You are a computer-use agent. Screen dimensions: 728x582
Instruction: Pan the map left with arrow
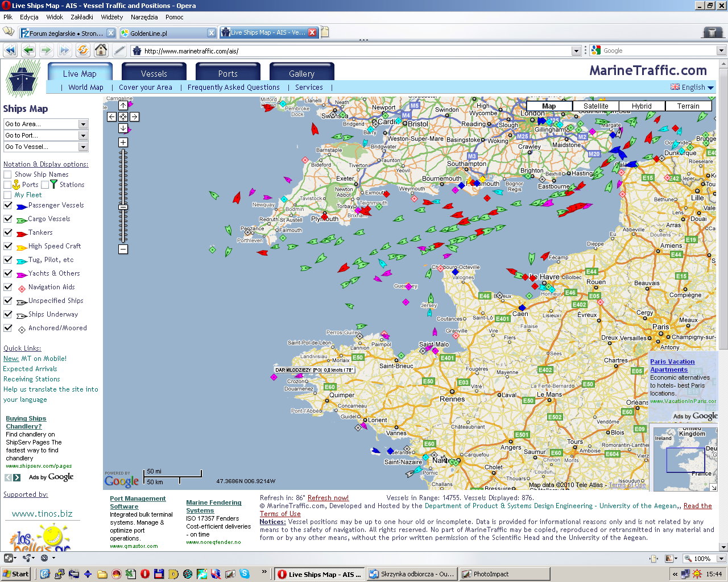(x=111, y=117)
